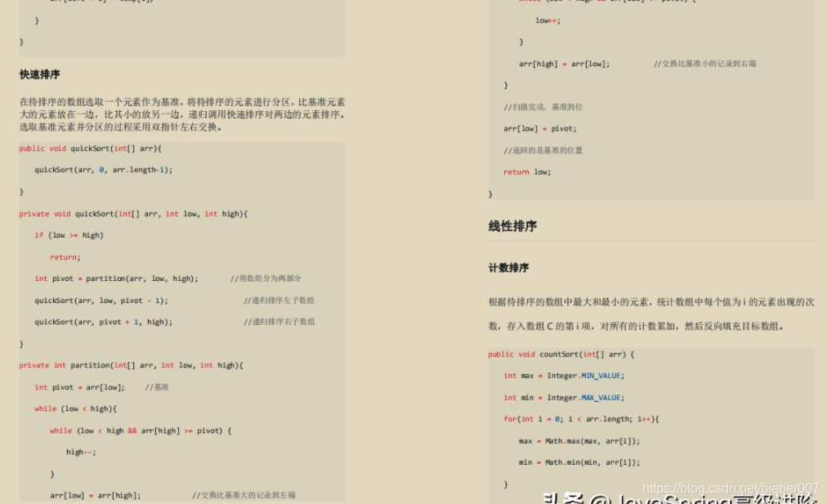Click the for loop line over arr.length

[581, 419]
